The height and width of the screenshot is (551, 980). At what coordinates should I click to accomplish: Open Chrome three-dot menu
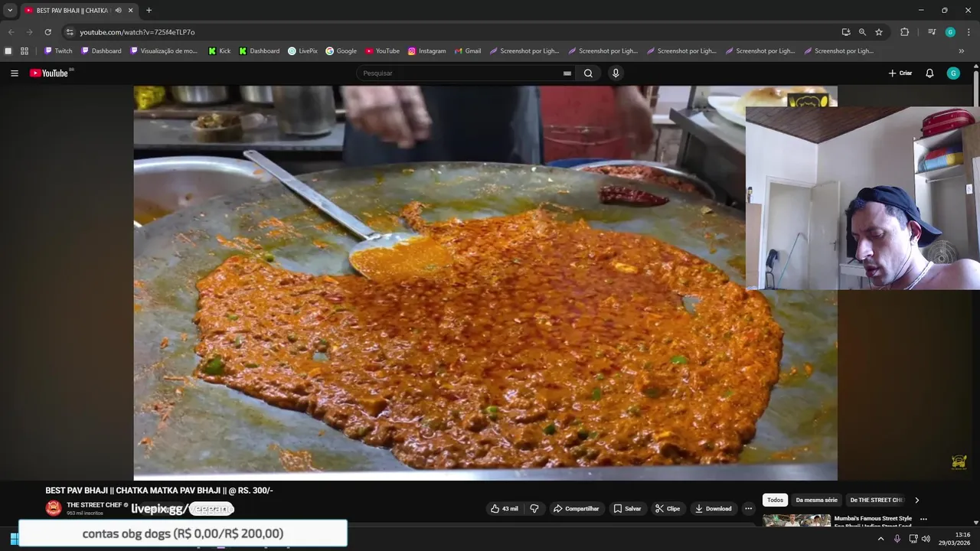969,32
